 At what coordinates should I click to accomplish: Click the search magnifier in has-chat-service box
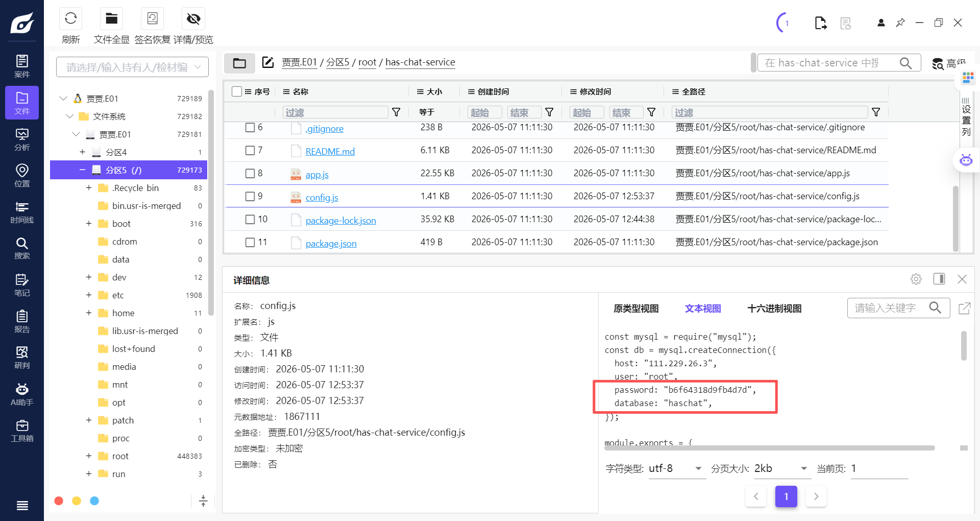tap(905, 63)
